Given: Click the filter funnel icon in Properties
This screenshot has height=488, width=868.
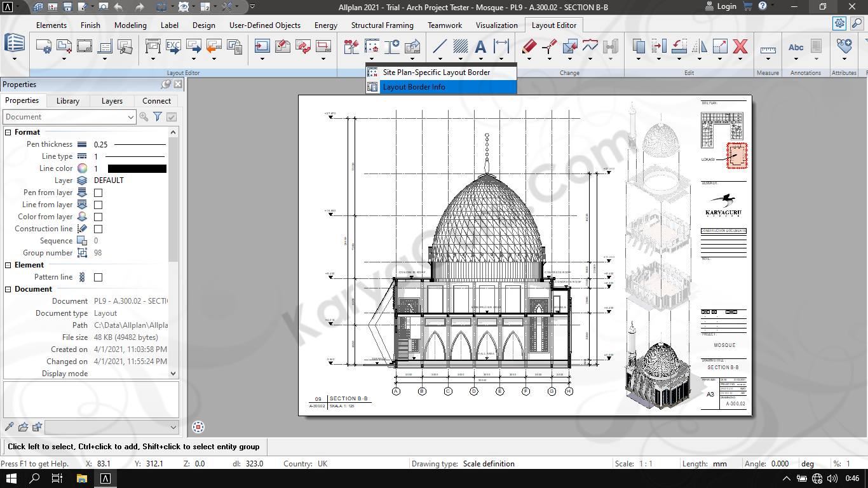Looking at the screenshot, I should point(158,117).
